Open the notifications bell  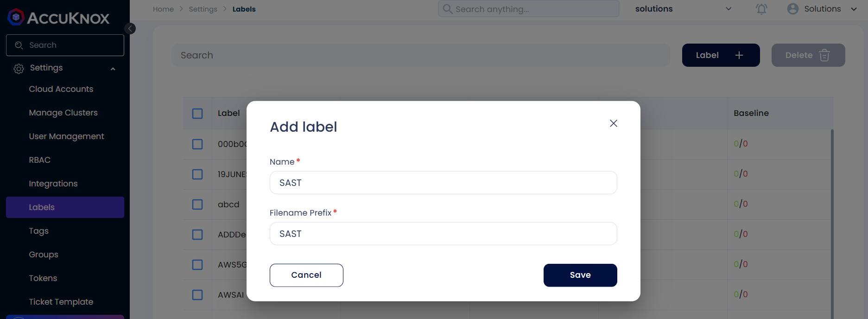[761, 9]
